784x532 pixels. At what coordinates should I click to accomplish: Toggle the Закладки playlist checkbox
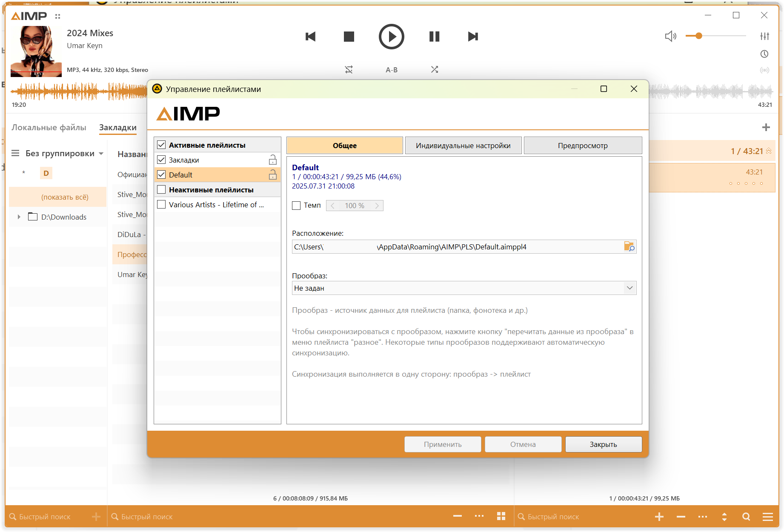click(161, 160)
